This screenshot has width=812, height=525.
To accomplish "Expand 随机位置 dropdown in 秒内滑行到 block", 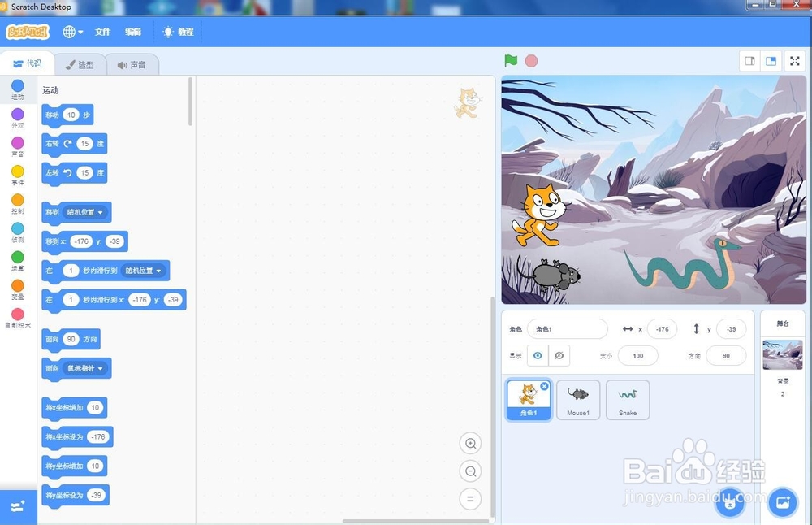I will click(x=144, y=271).
